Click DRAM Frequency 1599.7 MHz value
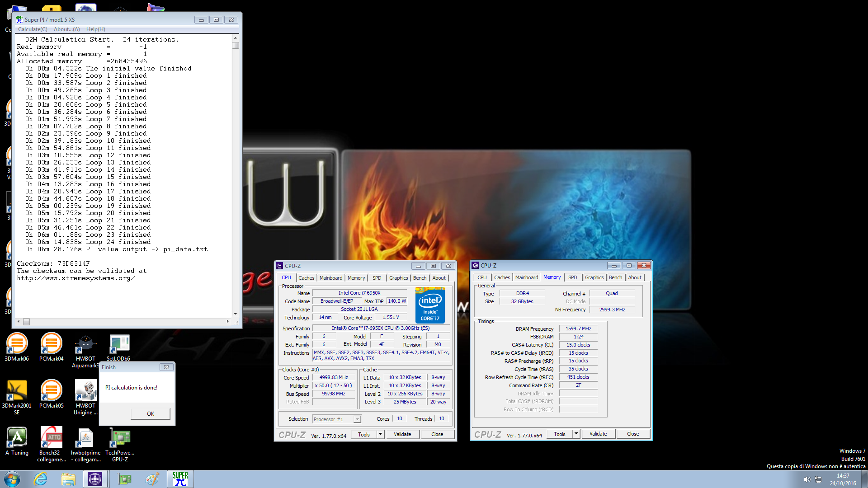Image resolution: width=868 pixels, height=488 pixels. [x=578, y=328]
